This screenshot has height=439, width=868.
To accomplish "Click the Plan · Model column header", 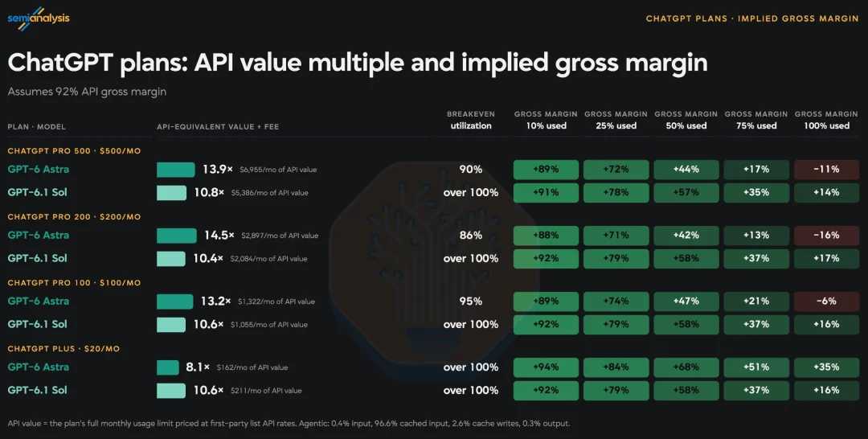I will coord(36,127).
